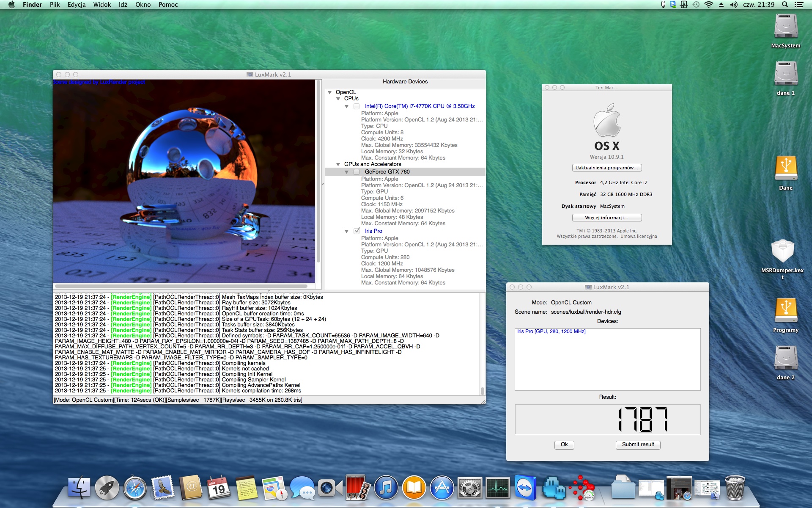
Task: Open App Store icon in Dock
Action: point(442,488)
